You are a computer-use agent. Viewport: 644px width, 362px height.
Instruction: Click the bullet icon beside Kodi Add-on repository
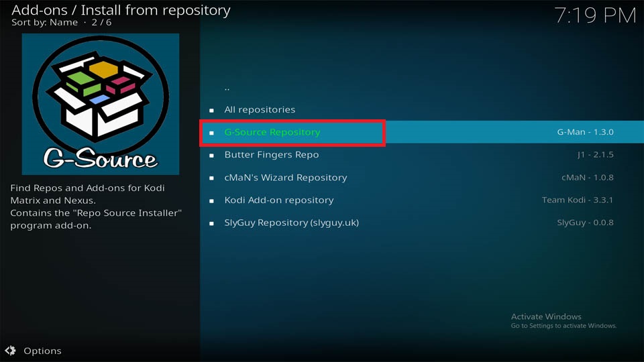[x=211, y=200]
